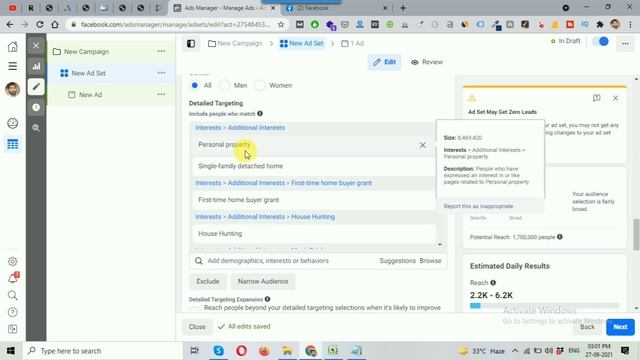Click the Reach estimate progress bar
640x360 pixels.
(544, 306)
